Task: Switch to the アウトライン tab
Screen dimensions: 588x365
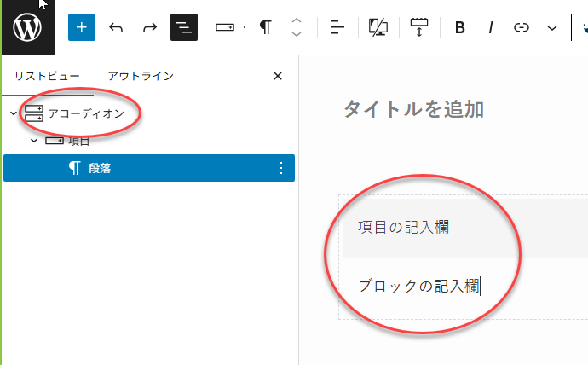Action: point(141,76)
